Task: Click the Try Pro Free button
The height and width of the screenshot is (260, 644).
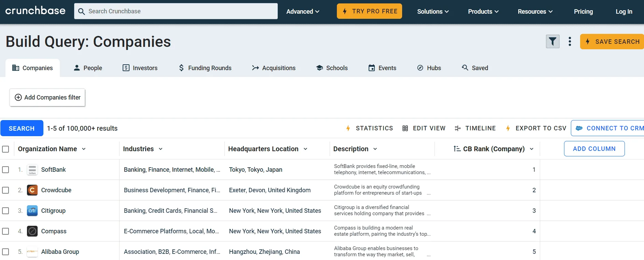Action: tap(369, 11)
